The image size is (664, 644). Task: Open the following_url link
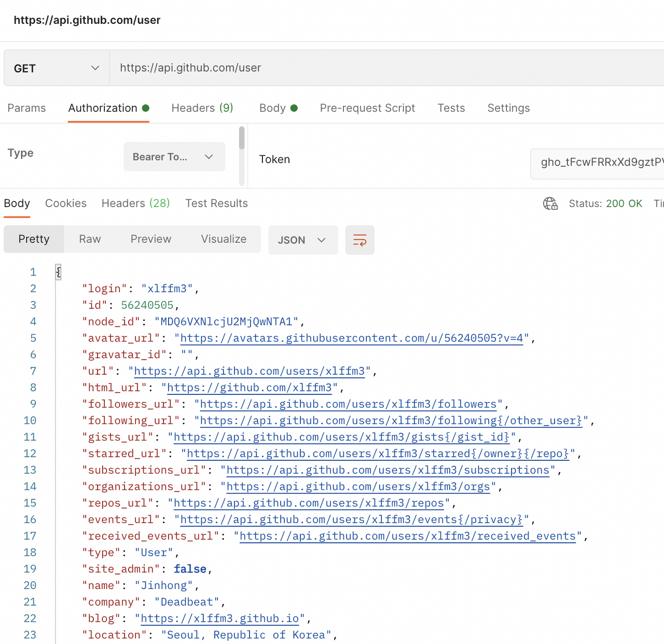[x=391, y=421]
